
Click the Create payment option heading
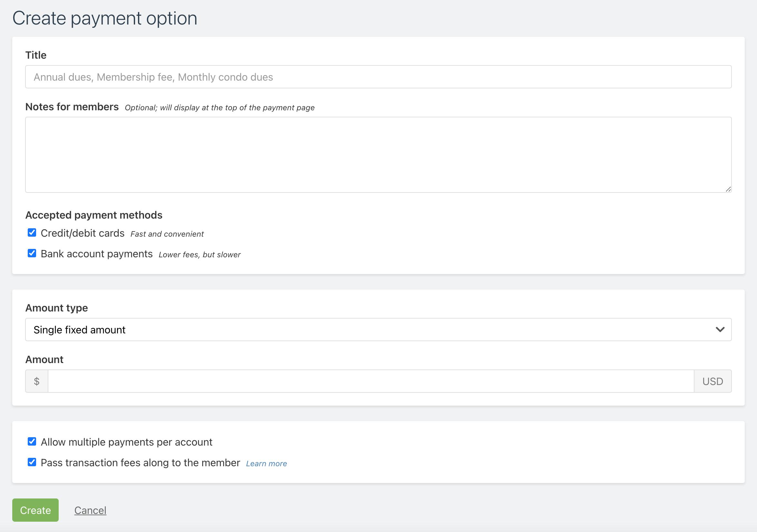(105, 18)
